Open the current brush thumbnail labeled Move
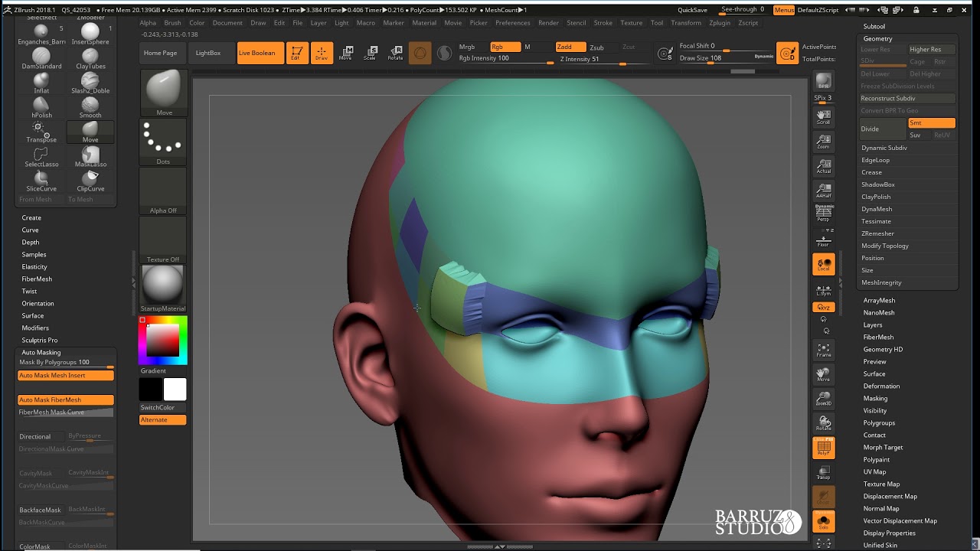 point(163,93)
